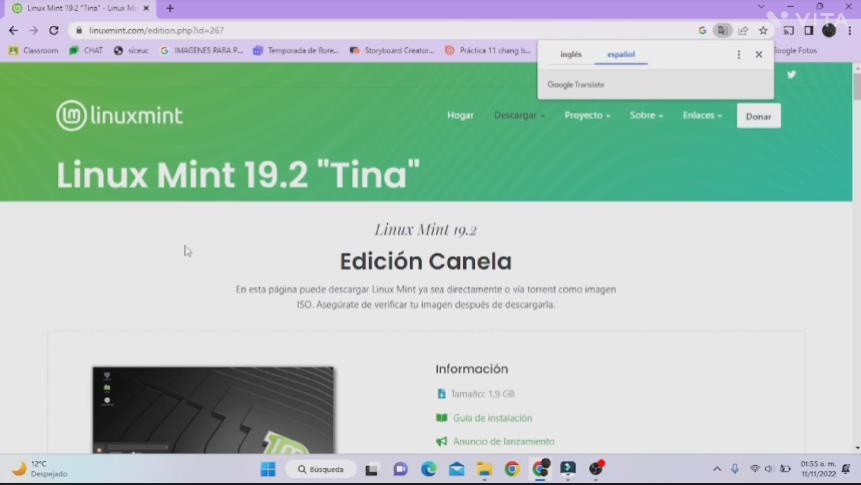Click the Translate this page icon
The image size is (861, 485).
pyautogui.click(x=722, y=31)
